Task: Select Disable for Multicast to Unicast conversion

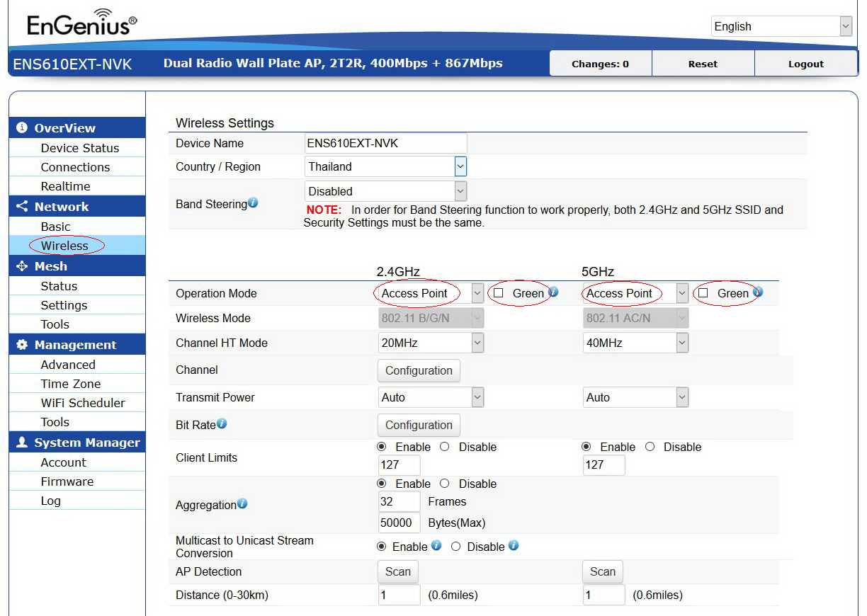Action: [x=456, y=547]
